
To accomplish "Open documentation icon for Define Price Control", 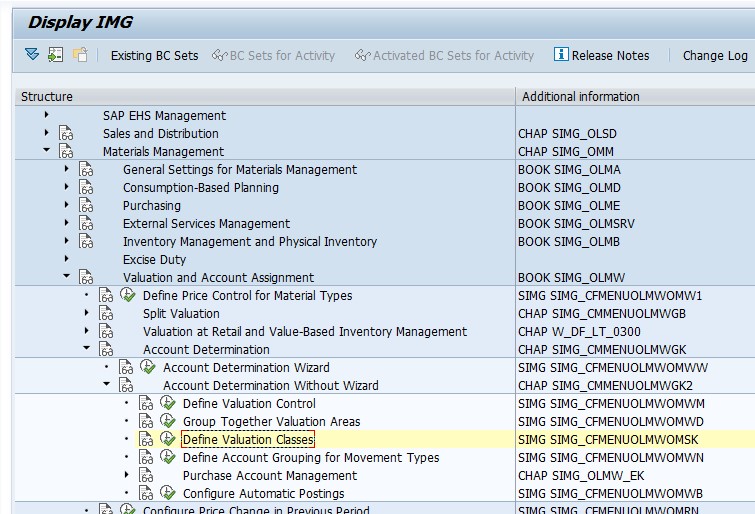I will coord(106,295).
